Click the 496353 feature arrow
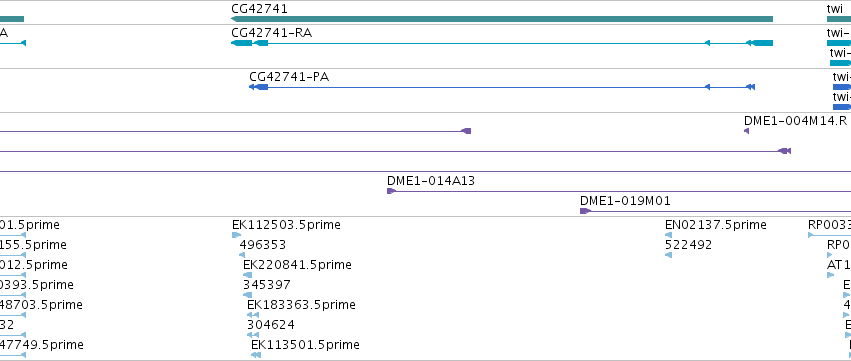Viewport: 851px width, 361px height. click(242, 255)
